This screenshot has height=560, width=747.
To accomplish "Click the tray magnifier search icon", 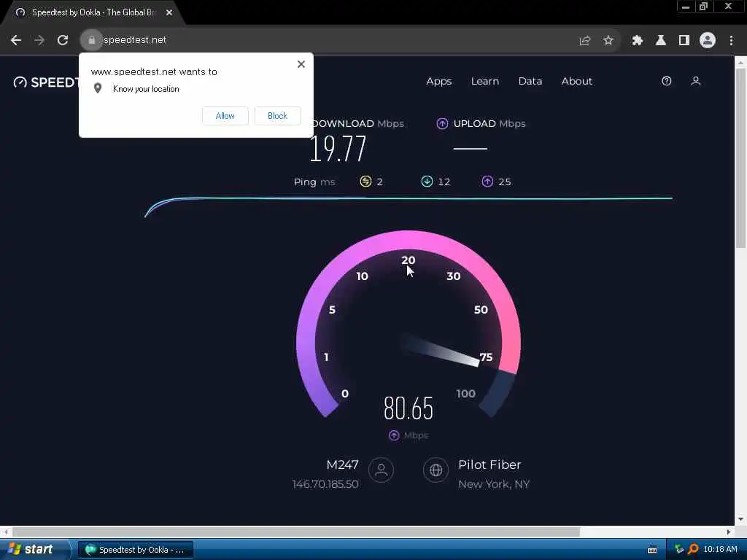I will click(x=693, y=549).
